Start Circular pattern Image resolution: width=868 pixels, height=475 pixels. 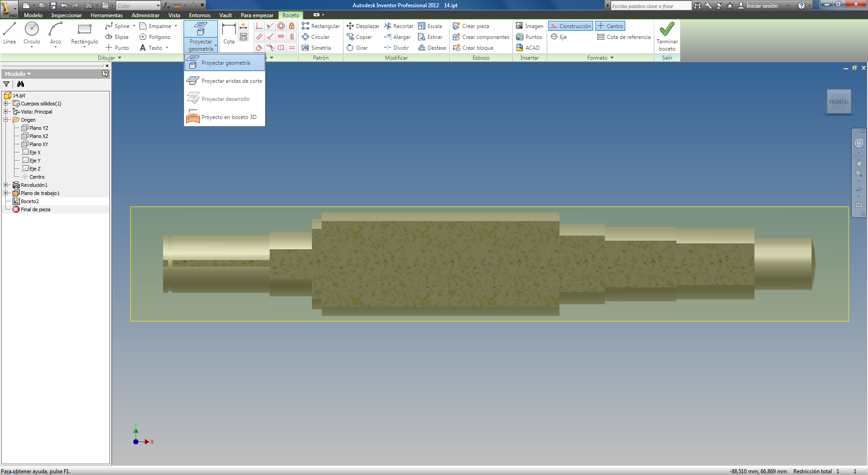click(316, 37)
